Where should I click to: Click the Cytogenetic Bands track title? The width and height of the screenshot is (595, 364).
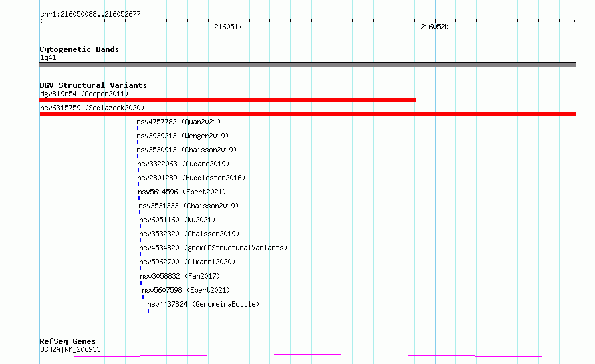click(80, 49)
